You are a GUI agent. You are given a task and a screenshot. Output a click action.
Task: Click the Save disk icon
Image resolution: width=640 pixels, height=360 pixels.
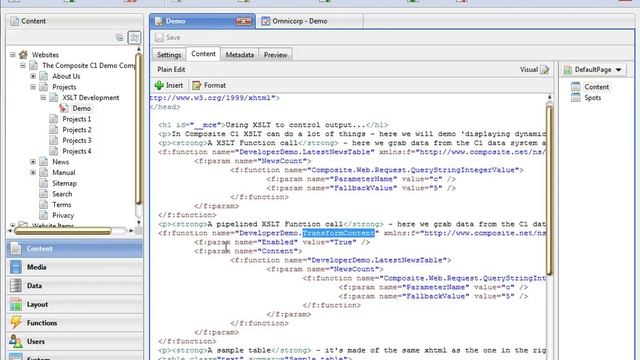(160, 38)
